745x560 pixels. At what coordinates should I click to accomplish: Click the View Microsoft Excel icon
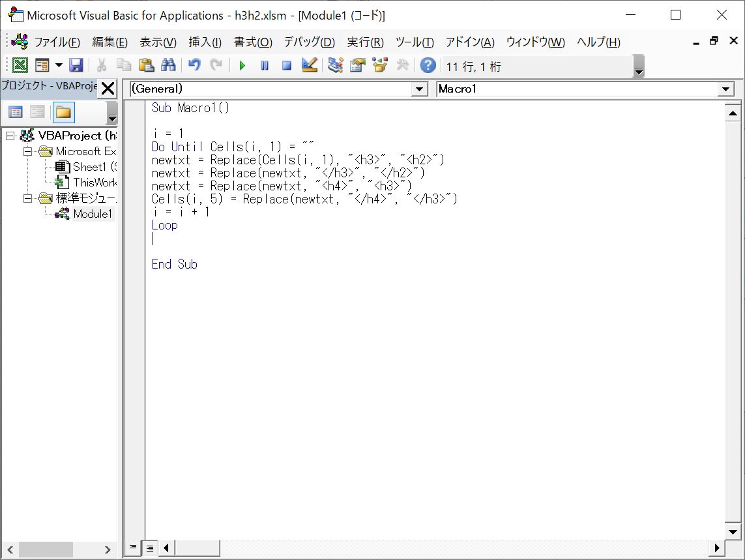point(20,65)
